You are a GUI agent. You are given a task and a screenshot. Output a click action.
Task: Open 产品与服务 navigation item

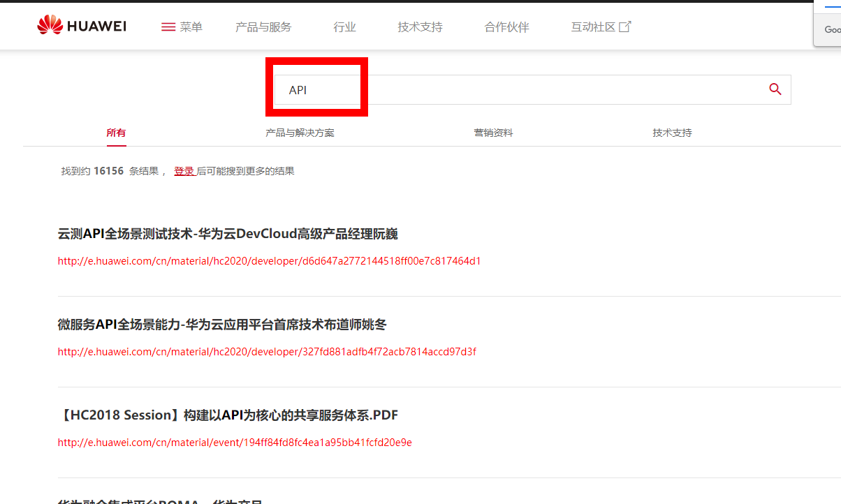pos(263,27)
